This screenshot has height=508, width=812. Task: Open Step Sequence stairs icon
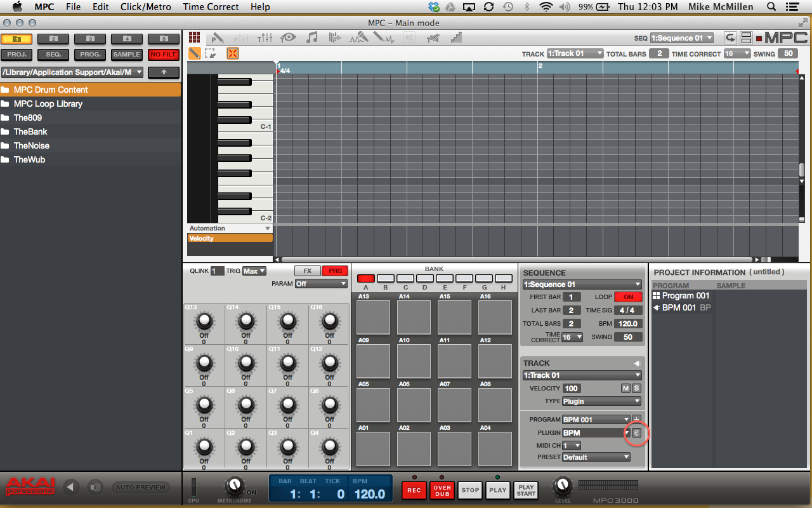(x=456, y=38)
